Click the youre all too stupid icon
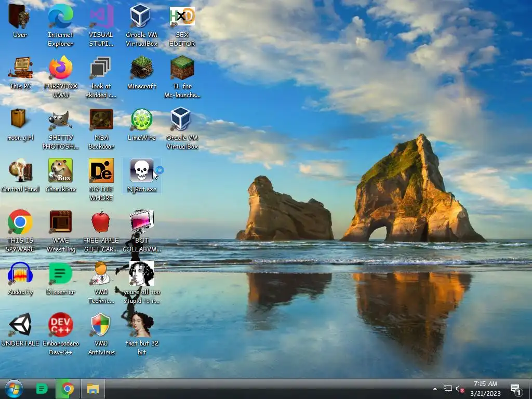 point(142,273)
